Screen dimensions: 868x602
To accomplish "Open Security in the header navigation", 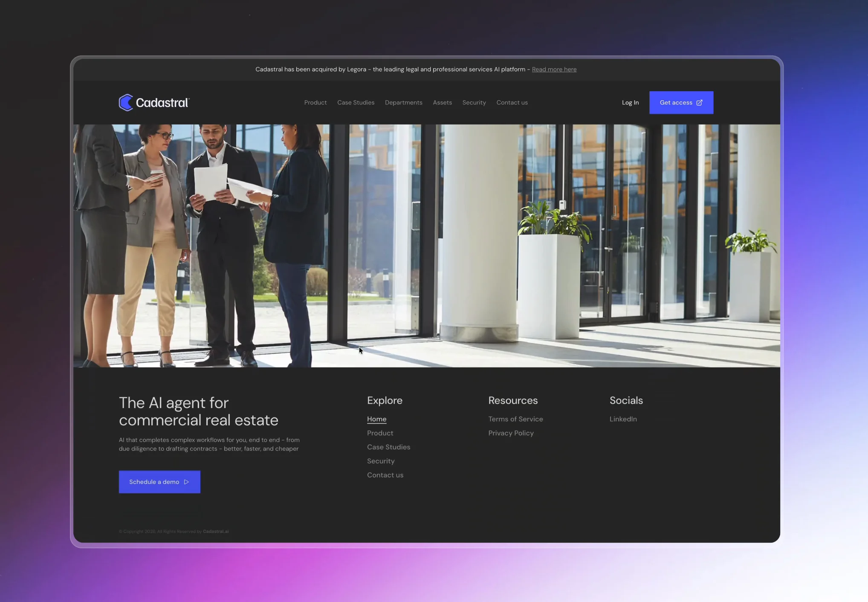I will (474, 103).
